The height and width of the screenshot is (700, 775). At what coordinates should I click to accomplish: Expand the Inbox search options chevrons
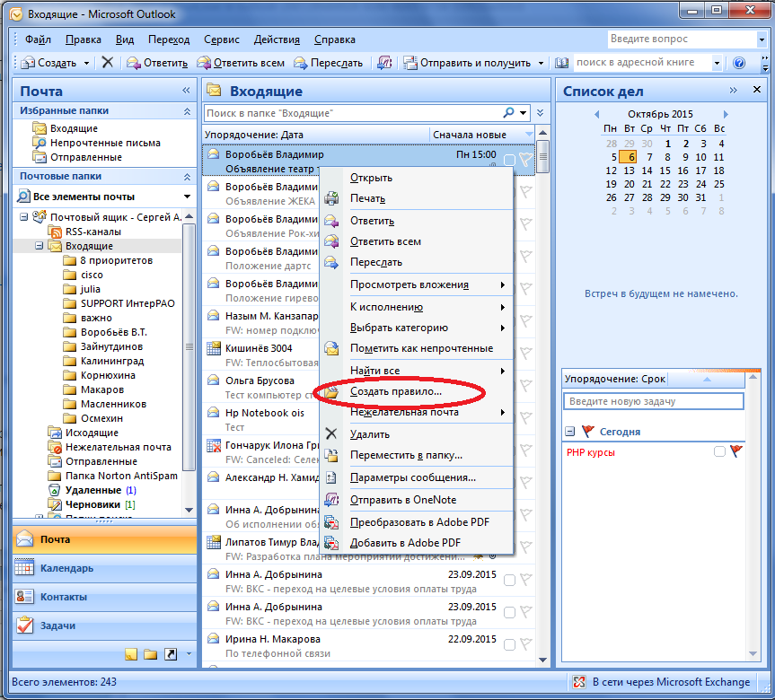(541, 113)
